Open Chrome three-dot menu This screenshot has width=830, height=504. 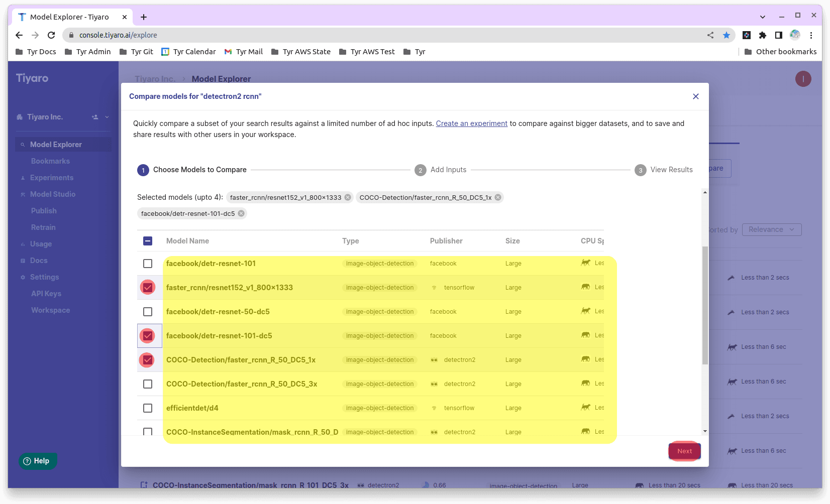[x=811, y=35]
